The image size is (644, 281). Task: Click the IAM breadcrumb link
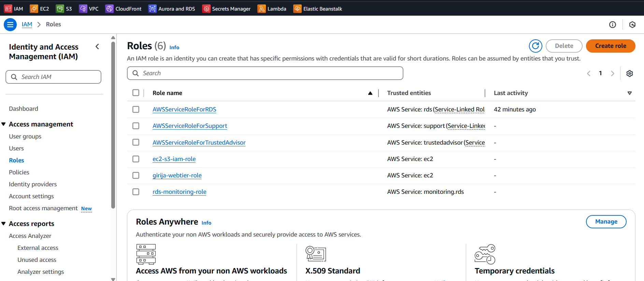coord(27,24)
